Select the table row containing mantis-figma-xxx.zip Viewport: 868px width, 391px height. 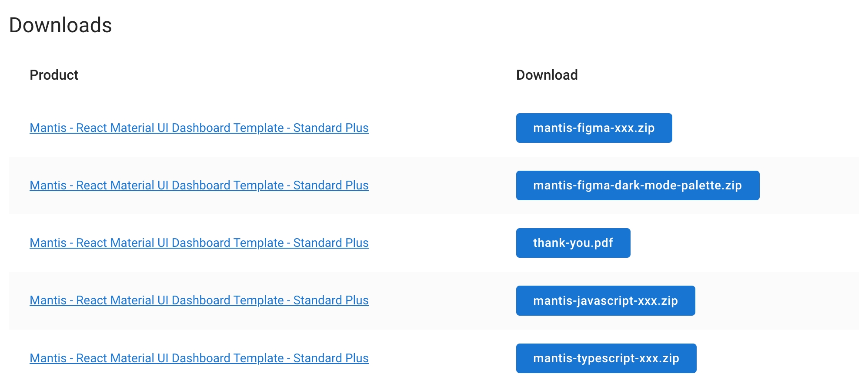tap(435, 128)
